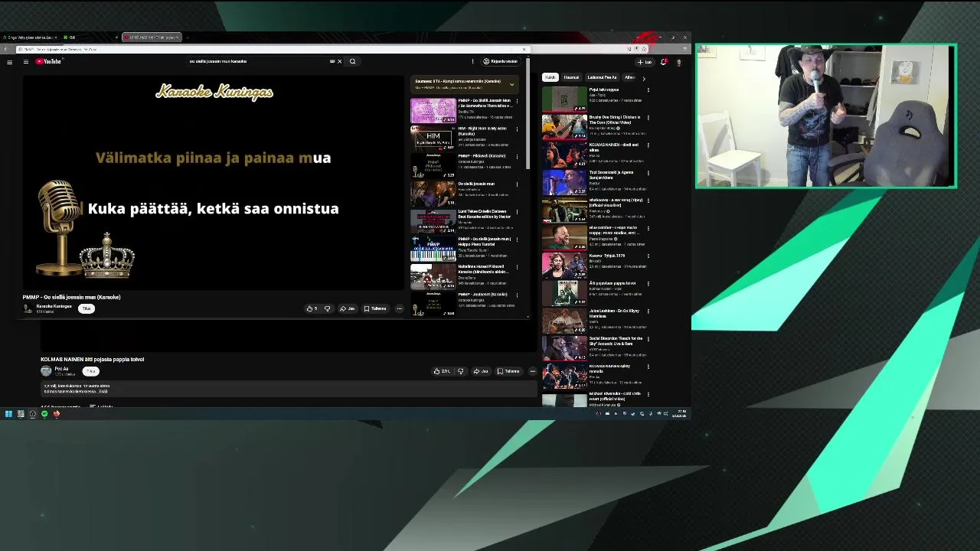Open options for PMMP Oo Siellä Jossain Mun remix

(517, 101)
